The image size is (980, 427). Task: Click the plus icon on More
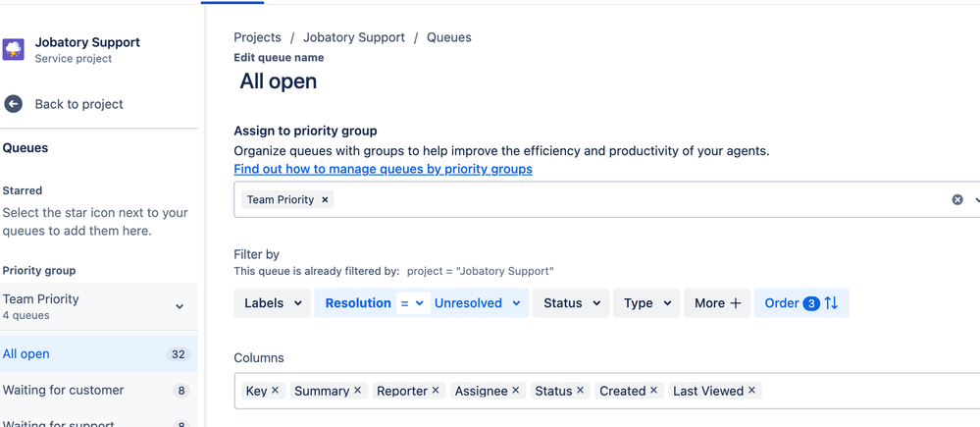pos(736,303)
